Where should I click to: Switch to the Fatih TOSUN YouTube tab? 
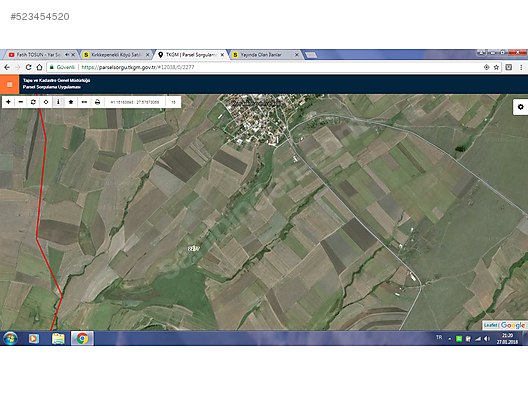(38, 55)
